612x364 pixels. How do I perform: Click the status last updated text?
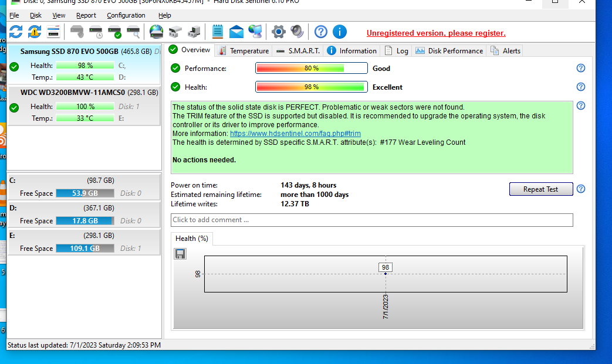pyautogui.click(x=84, y=345)
